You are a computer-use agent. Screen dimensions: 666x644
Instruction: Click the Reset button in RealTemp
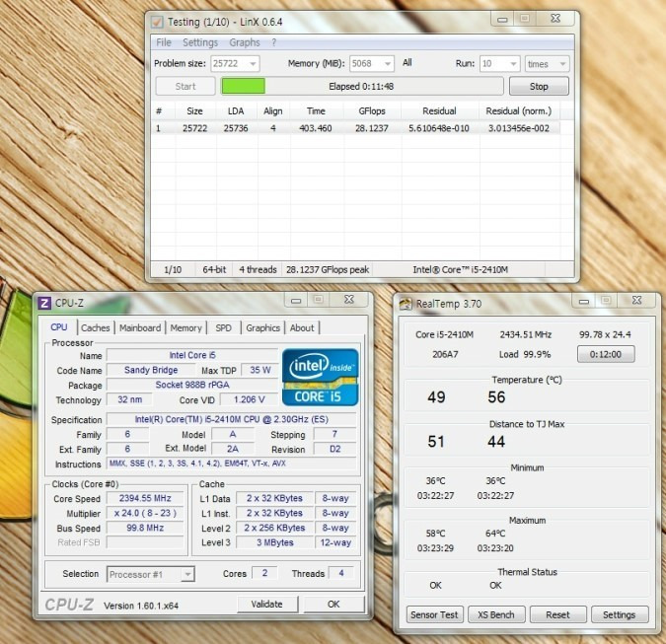coord(557,614)
